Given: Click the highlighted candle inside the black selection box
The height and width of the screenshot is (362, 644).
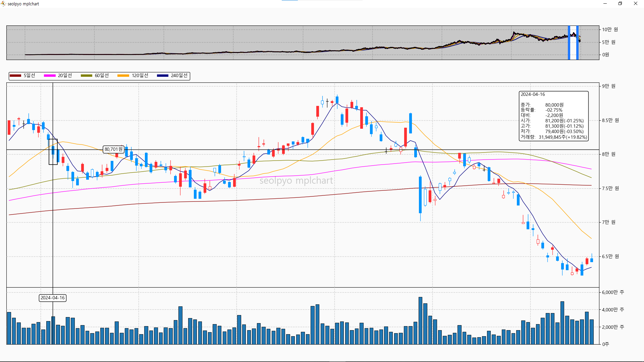Looking at the screenshot, I should [53, 150].
